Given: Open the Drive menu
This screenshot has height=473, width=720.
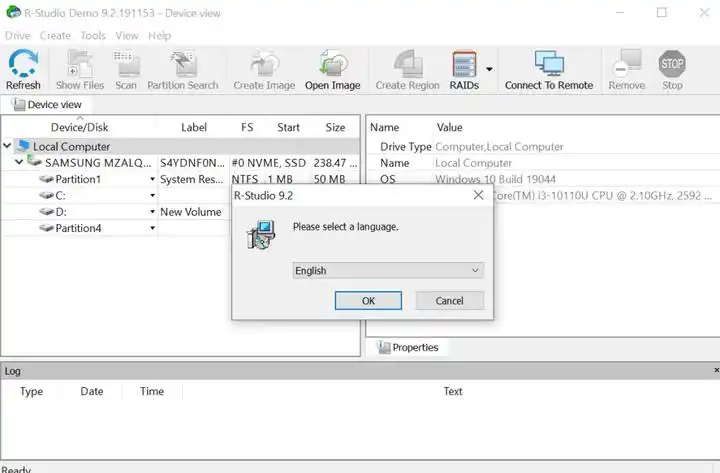Looking at the screenshot, I should 17,36.
